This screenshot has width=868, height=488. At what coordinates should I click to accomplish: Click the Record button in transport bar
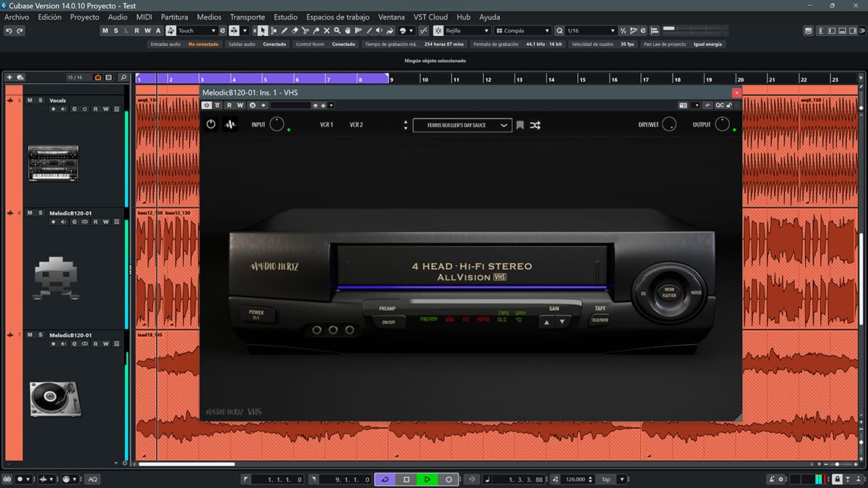pyautogui.click(x=448, y=479)
